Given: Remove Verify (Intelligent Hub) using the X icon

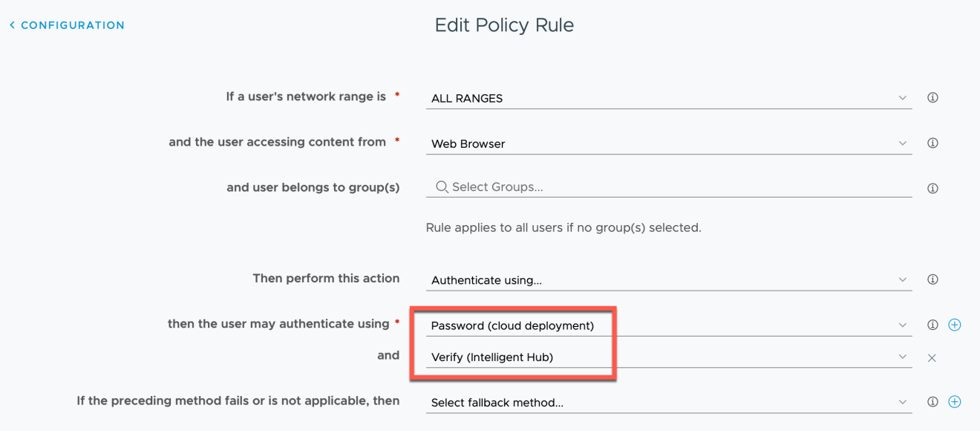Looking at the screenshot, I should click(x=932, y=357).
